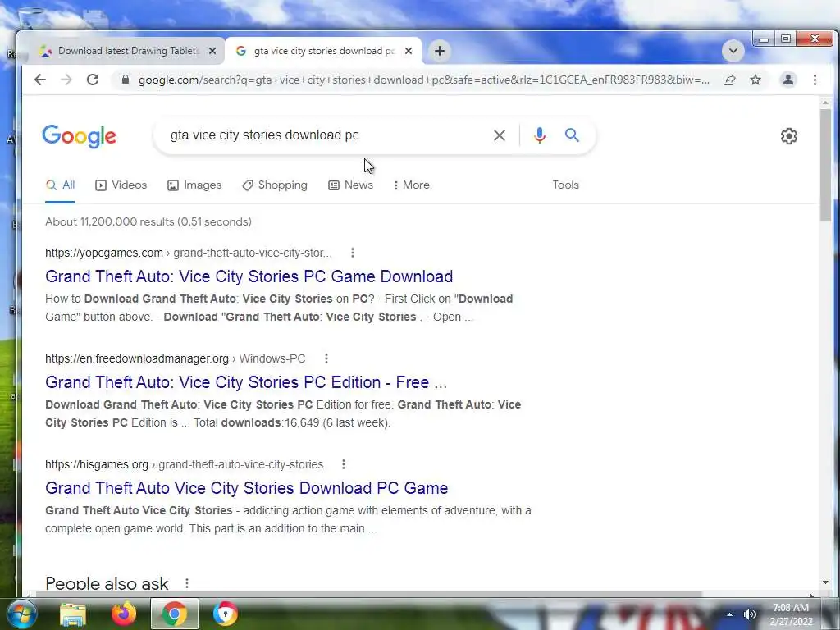Click inside the Google search input field
Screen dimensions: 840x630
[326, 135]
